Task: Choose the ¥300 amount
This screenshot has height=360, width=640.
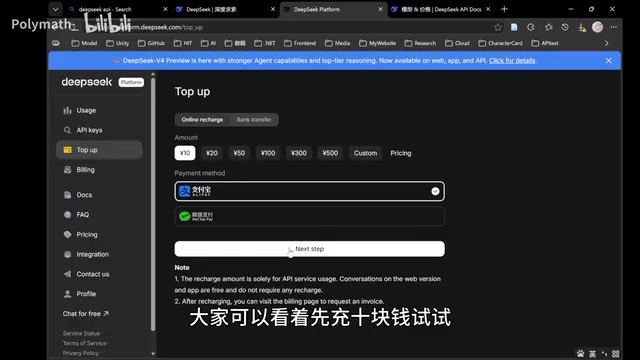Action: tap(299, 153)
